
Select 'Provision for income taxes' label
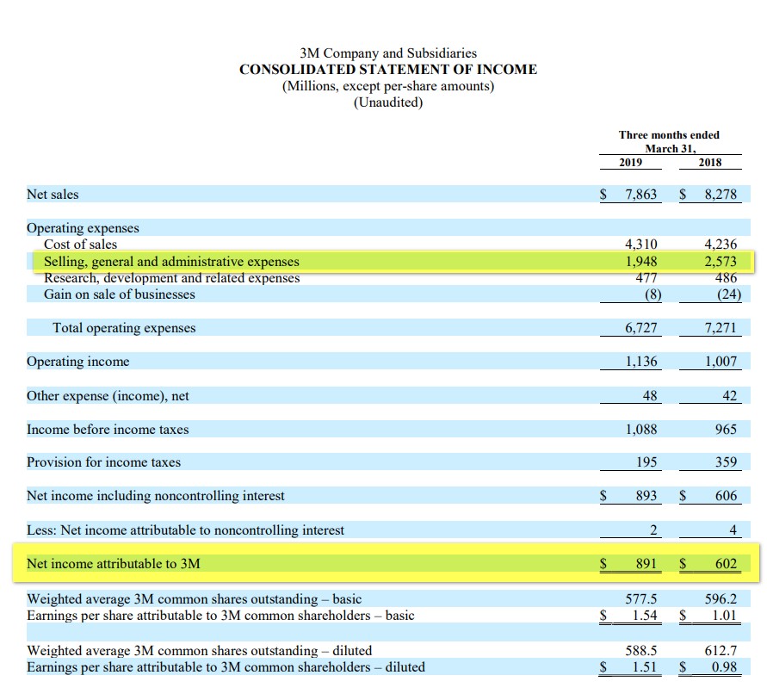click(103, 462)
